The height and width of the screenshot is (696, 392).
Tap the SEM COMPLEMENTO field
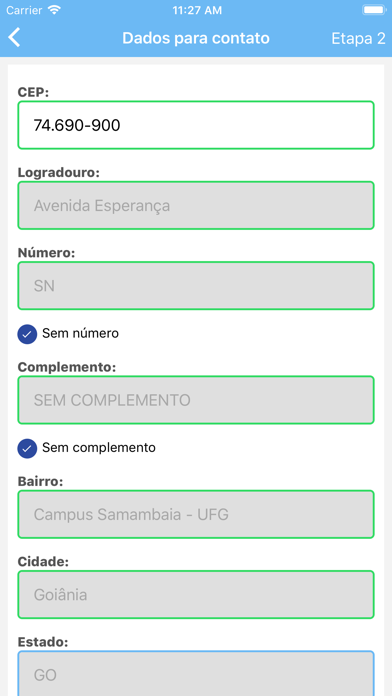coord(196,400)
